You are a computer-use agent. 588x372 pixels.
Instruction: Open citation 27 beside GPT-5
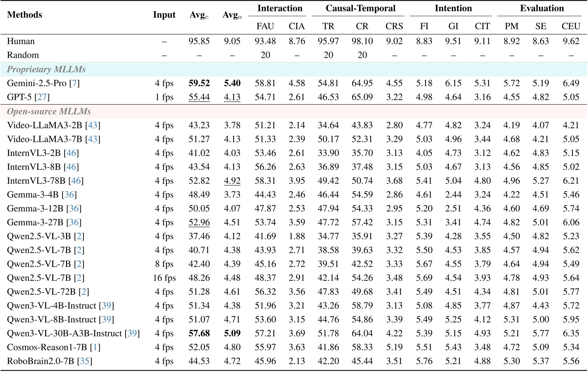tap(42, 97)
